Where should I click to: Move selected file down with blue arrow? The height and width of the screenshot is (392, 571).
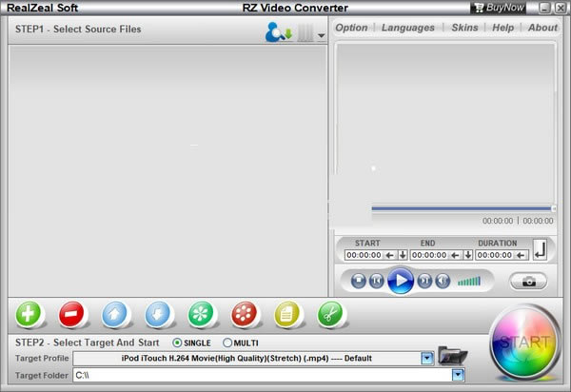[158, 313]
